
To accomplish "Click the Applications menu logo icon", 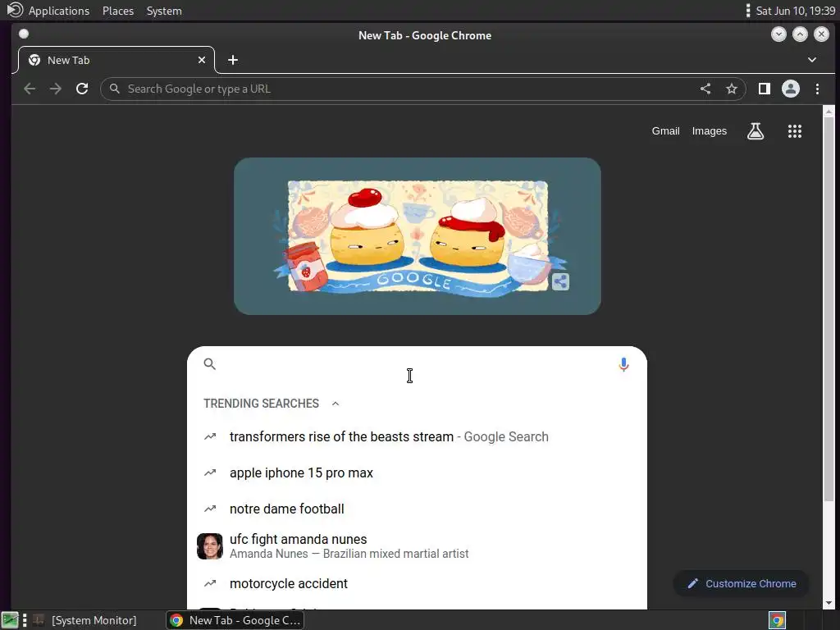I will (15, 10).
